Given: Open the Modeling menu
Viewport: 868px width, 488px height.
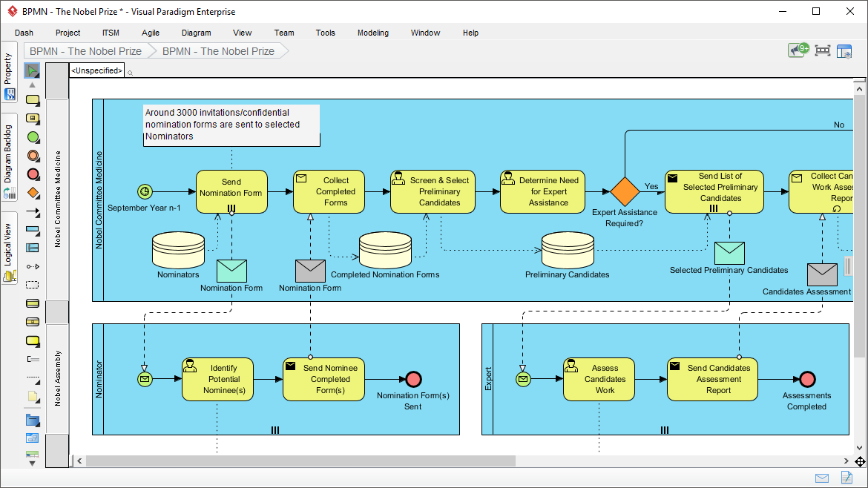Looking at the screenshot, I should [372, 33].
